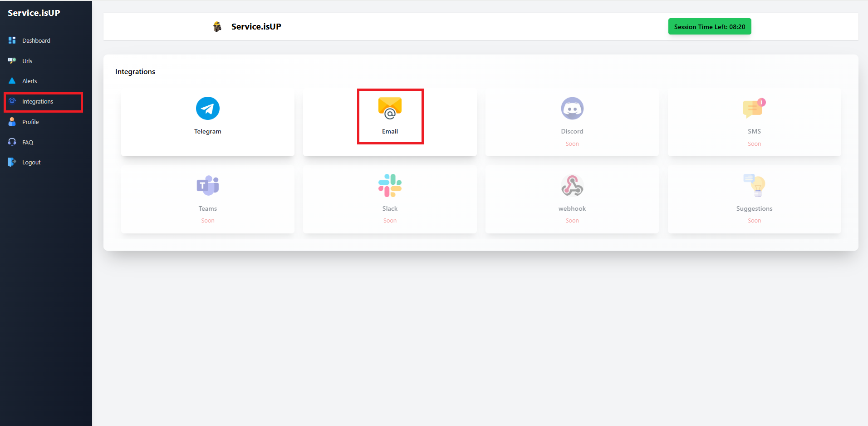Screen dimensions: 868x426
Task: Click the Suggestions lightbulb icon
Action: 754,185
